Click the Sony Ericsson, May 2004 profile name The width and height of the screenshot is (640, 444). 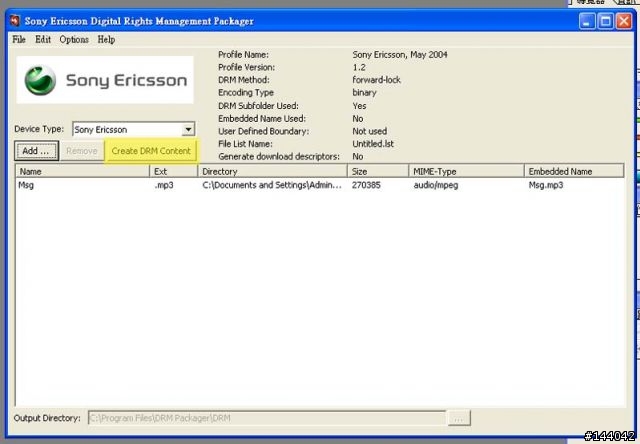click(x=400, y=54)
